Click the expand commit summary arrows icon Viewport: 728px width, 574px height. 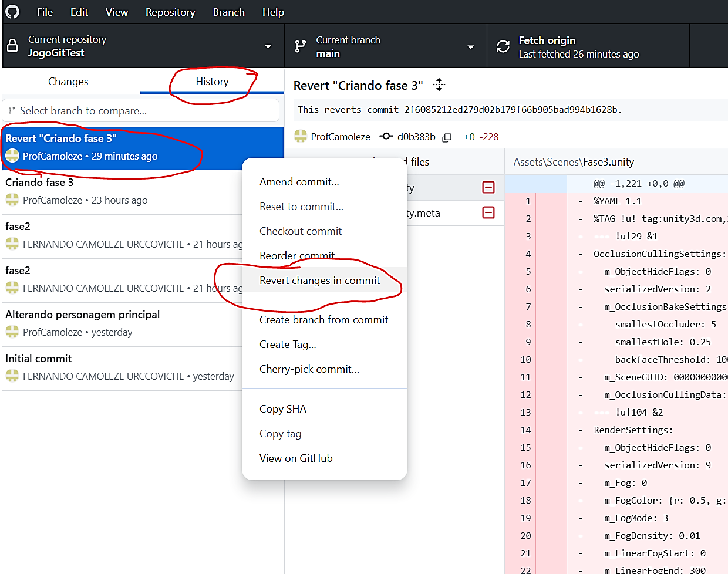(x=439, y=85)
